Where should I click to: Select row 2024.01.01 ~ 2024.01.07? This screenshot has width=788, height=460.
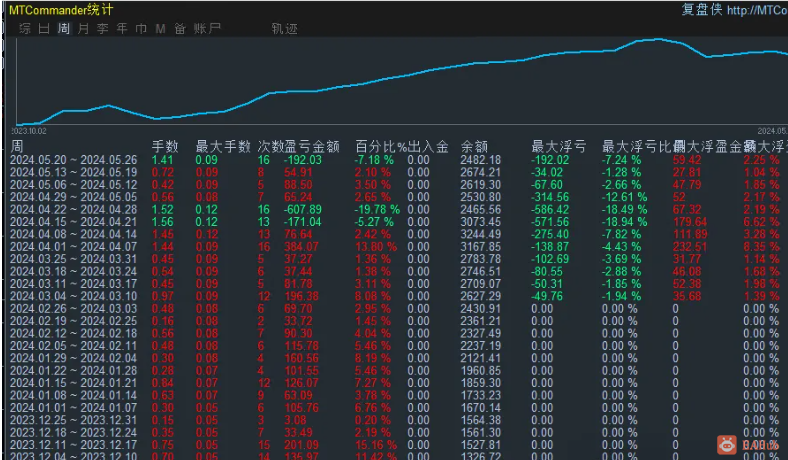395,408
